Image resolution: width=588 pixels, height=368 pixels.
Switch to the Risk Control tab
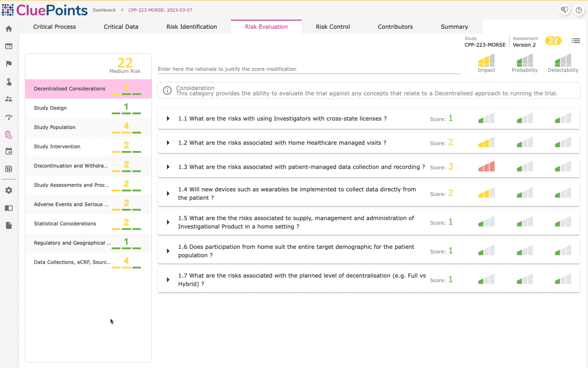332,26
